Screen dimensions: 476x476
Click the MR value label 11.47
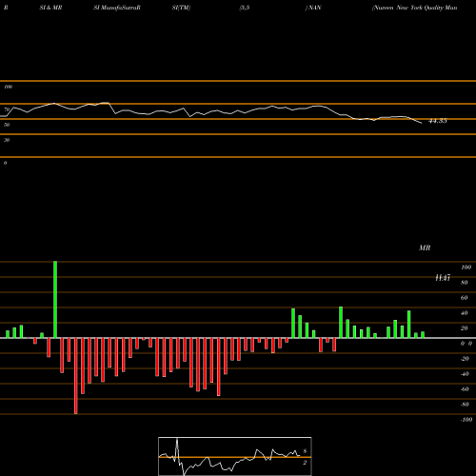coord(443,278)
